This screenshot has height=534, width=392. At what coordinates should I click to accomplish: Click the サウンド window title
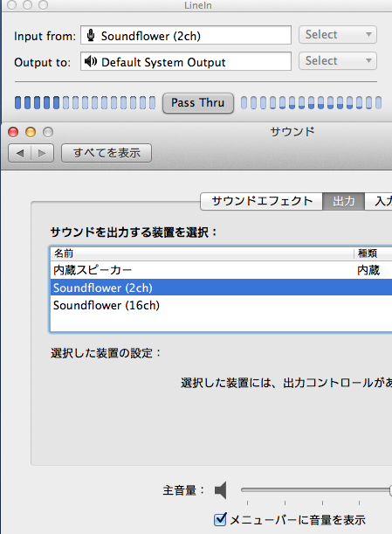[x=292, y=131]
